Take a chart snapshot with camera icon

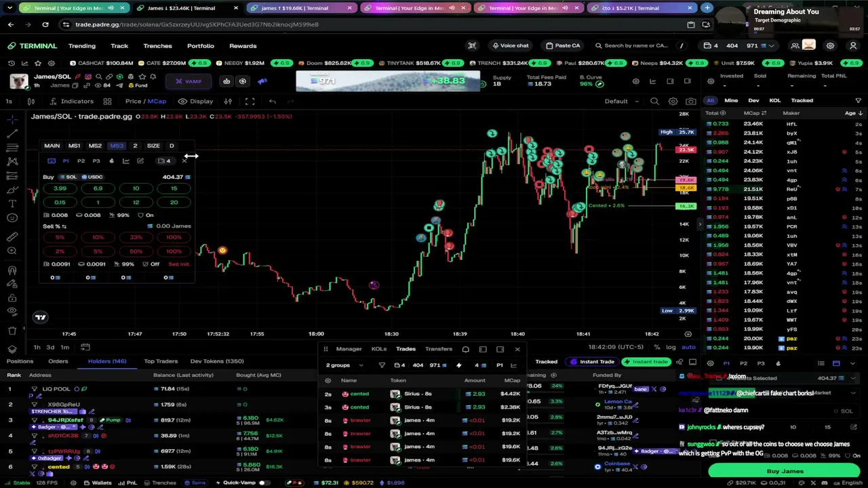[x=690, y=101]
